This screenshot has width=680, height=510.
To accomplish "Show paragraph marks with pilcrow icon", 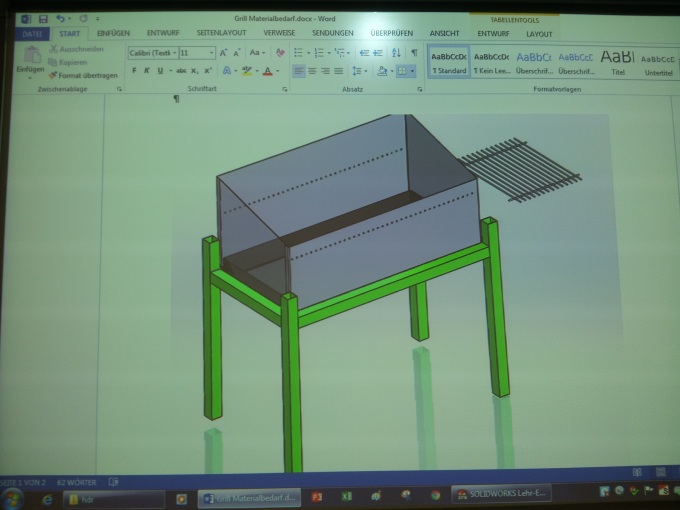I will (x=414, y=53).
